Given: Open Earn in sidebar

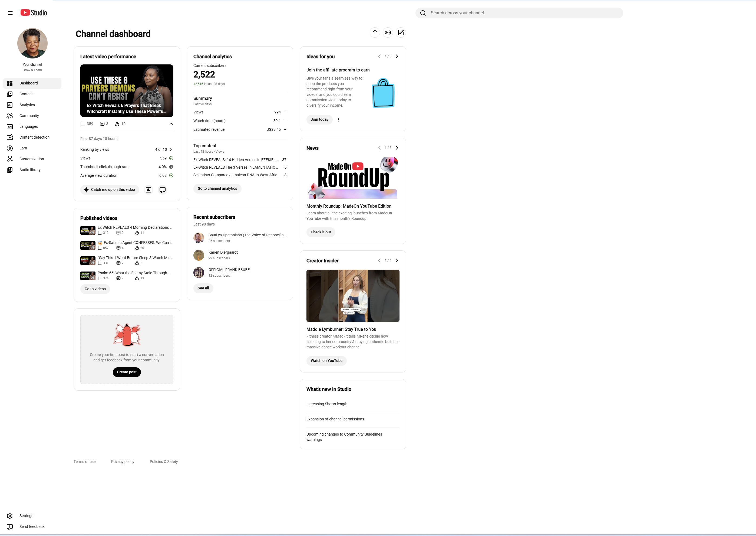Looking at the screenshot, I should [x=32, y=148].
